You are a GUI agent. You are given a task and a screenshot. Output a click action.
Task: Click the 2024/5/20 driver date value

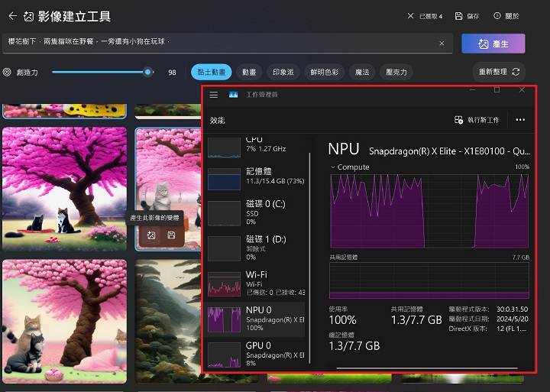point(512,319)
